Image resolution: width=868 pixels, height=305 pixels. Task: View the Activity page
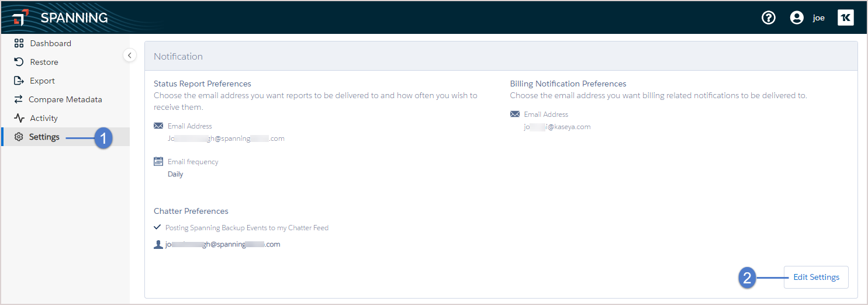point(65,118)
